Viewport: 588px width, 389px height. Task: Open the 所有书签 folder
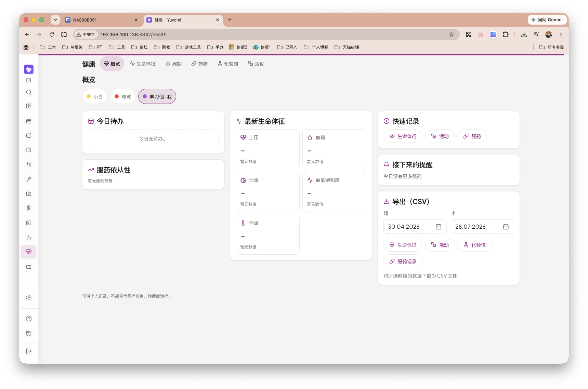coord(551,47)
